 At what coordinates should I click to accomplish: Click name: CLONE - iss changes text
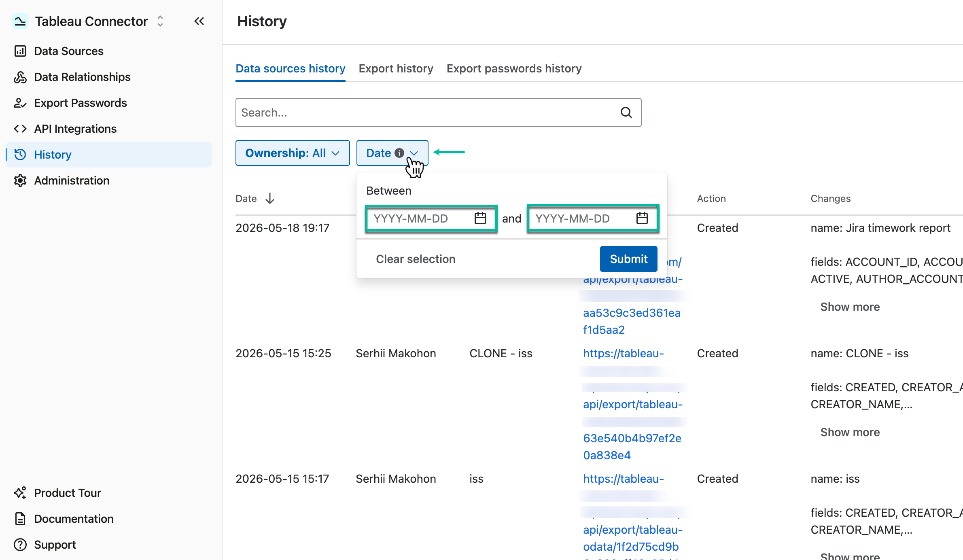click(859, 353)
